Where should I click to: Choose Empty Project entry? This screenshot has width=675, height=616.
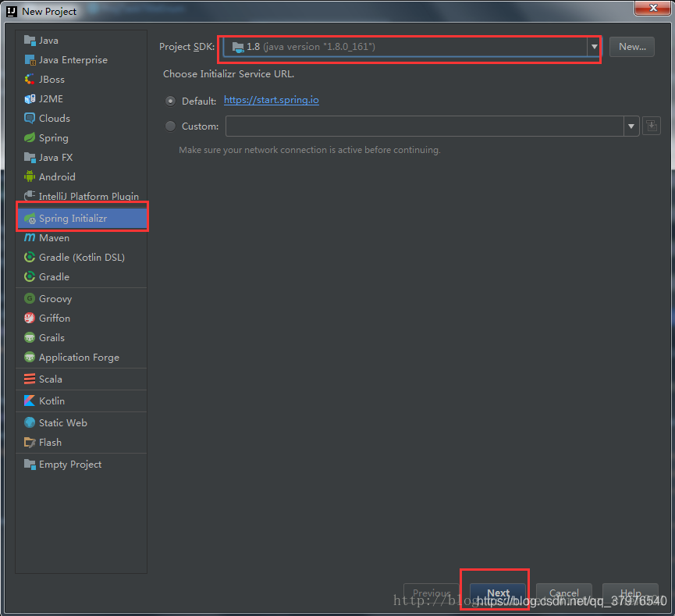click(82, 465)
